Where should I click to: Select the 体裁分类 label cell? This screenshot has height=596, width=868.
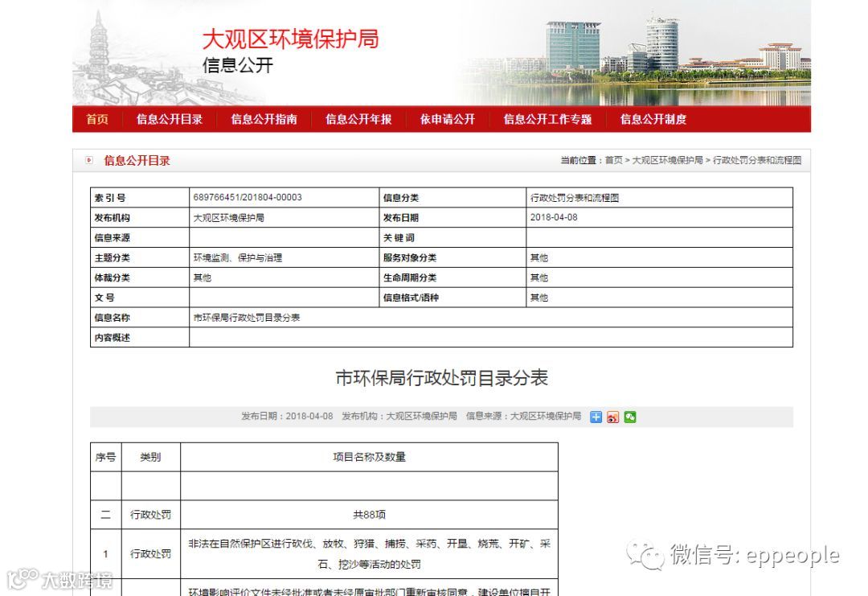click(140, 277)
